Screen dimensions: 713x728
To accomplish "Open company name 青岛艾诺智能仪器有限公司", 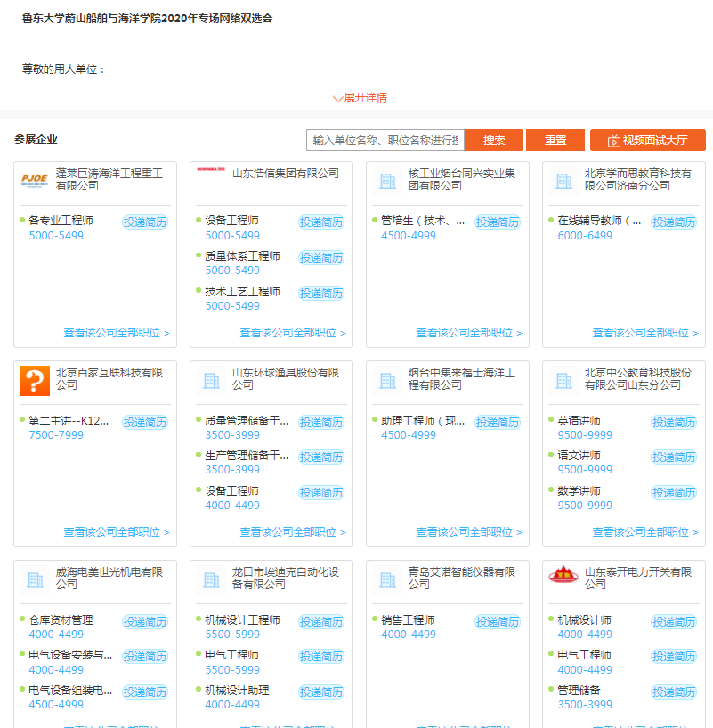I will (462, 578).
